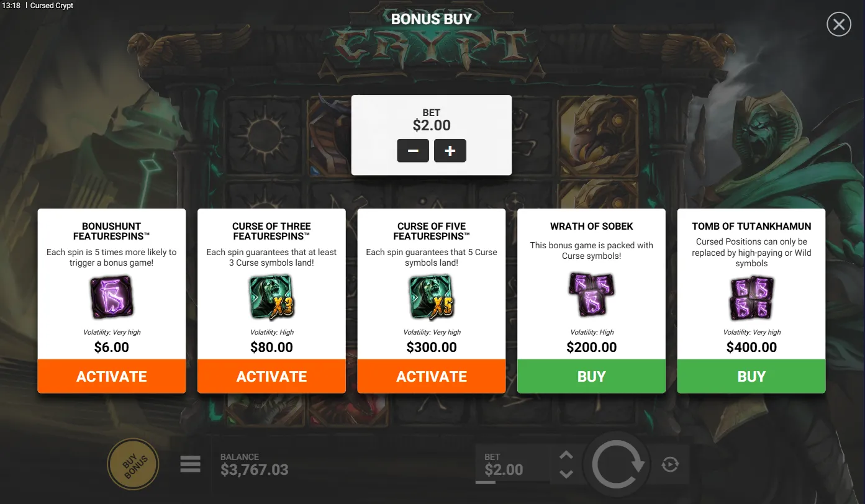This screenshot has width=865, height=504.
Task: Lower the bet using the bottom down chevron
Action: (x=566, y=474)
